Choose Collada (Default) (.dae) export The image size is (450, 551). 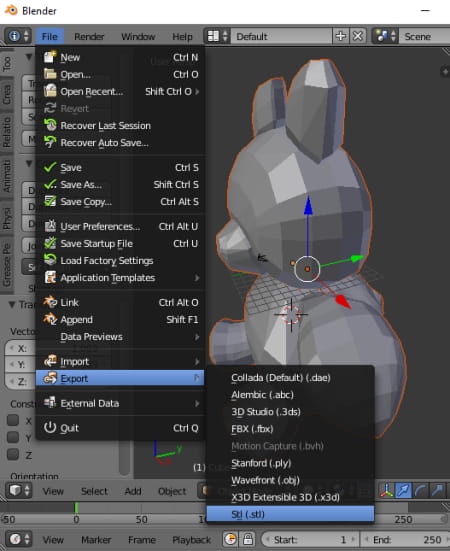pos(290,377)
